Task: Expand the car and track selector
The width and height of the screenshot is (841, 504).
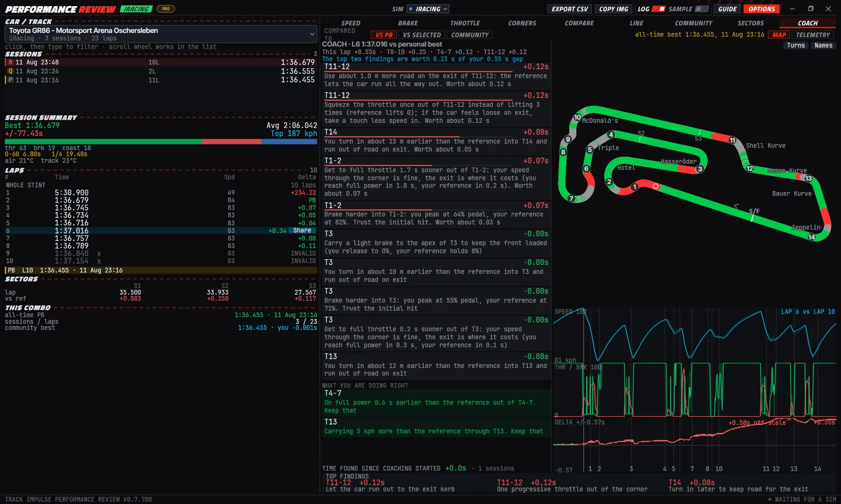Action: [161, 34]
